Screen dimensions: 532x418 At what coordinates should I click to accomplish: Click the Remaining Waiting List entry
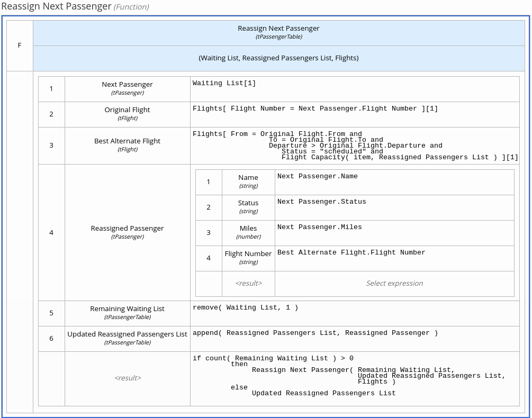pyautogui.click(x=127, y=313)
